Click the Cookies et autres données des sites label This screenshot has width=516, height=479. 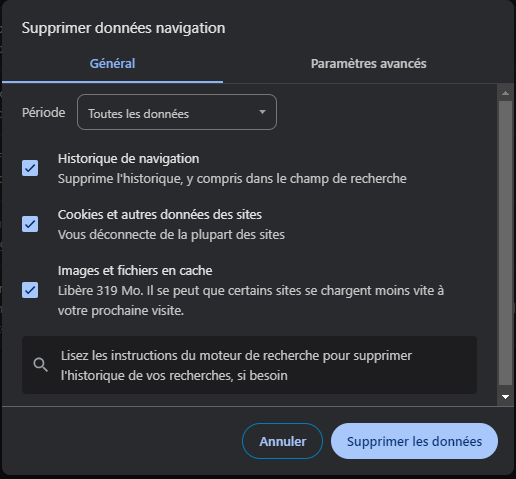160,215
